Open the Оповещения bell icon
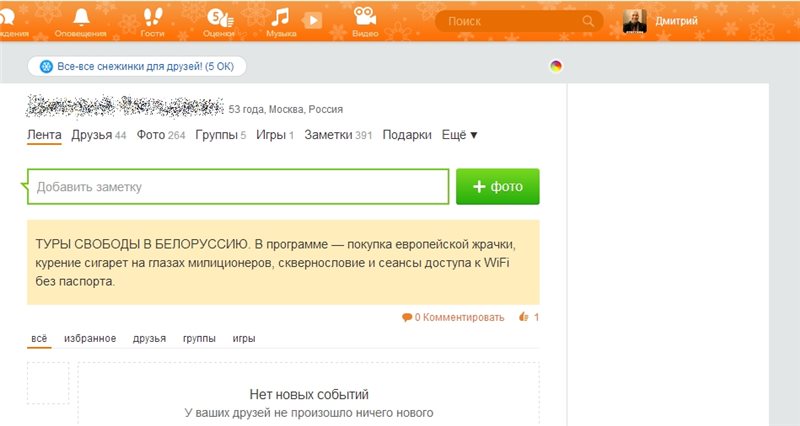 [81, 17]
